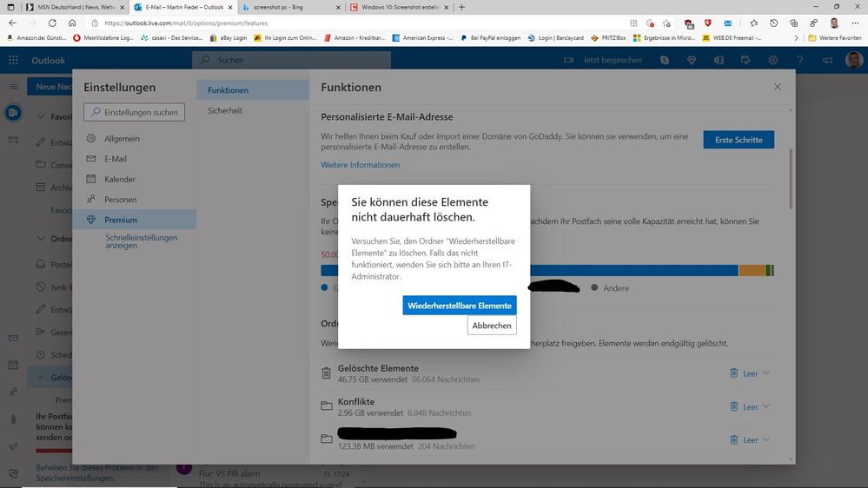Open Weitere Favoriten folder
Screen dimensions: 868x488
point(835,37)
